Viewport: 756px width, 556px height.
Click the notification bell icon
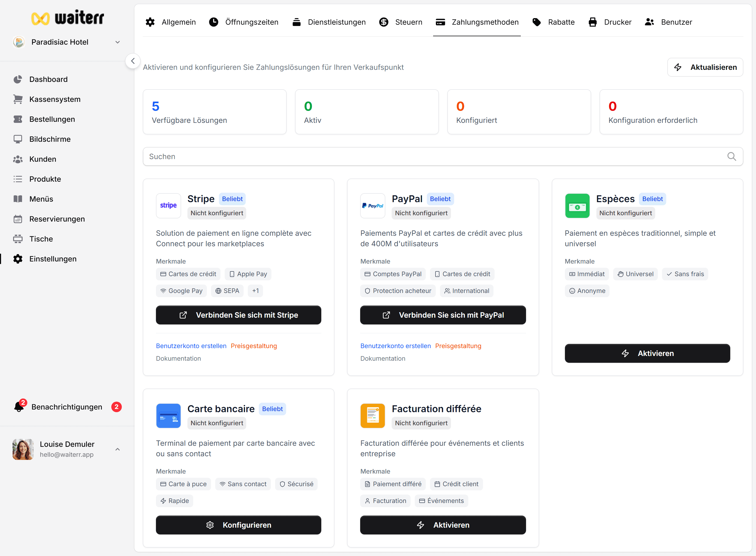pyautogui.click(x=19, y=407)
